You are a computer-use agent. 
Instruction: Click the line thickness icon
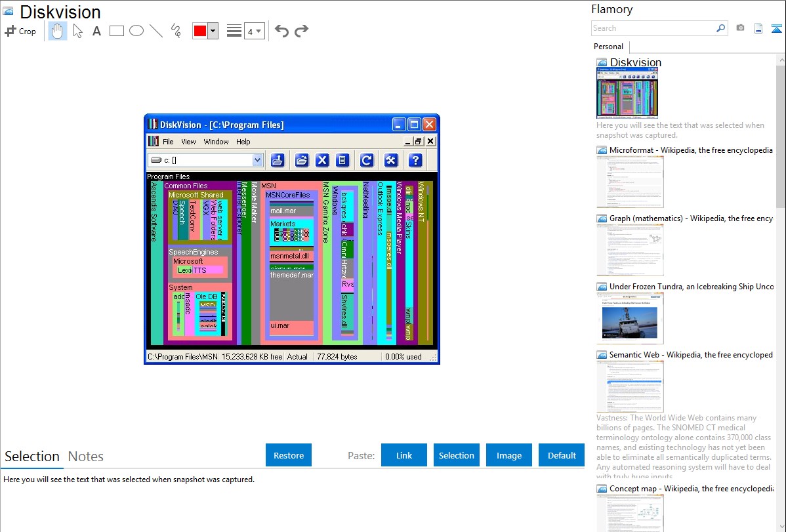pyautogui.click(x=234, y=31)
